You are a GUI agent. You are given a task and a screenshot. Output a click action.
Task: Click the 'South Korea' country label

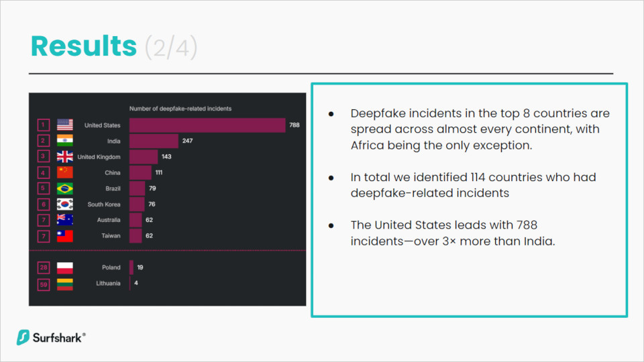(104, 204)
